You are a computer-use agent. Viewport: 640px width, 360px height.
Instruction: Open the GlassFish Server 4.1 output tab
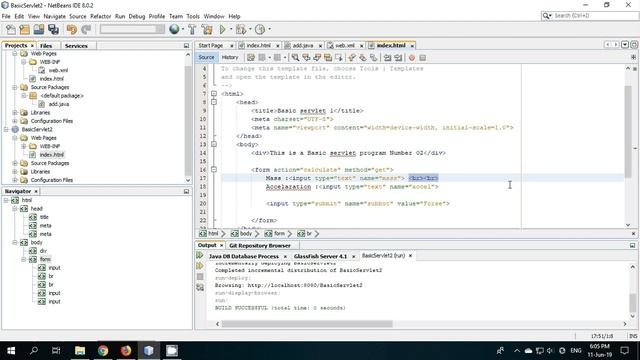320,256
